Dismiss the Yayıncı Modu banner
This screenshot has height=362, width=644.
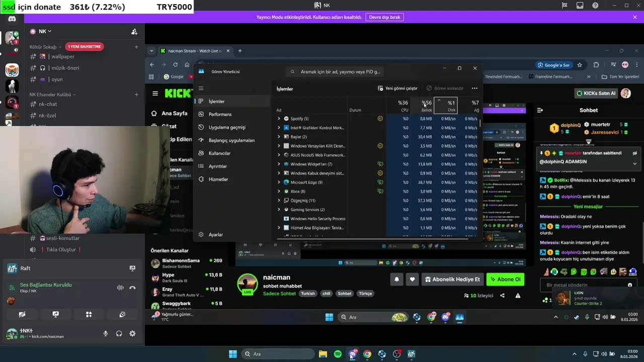pyautogui.click(x=635, y=17)
